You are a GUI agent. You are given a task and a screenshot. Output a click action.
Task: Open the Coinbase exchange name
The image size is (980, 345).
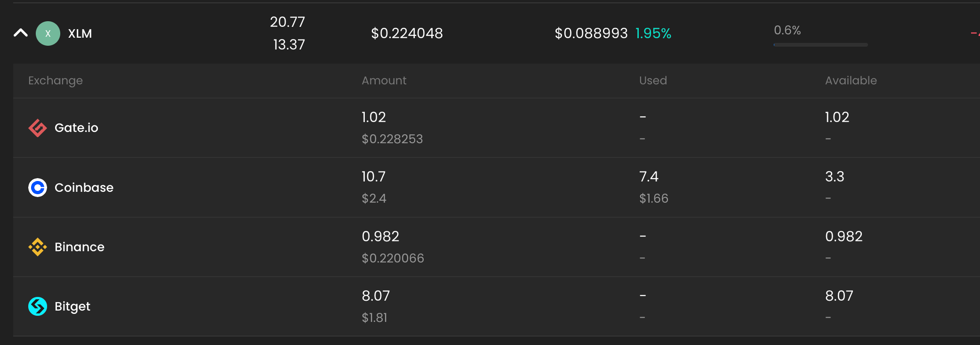84,188
